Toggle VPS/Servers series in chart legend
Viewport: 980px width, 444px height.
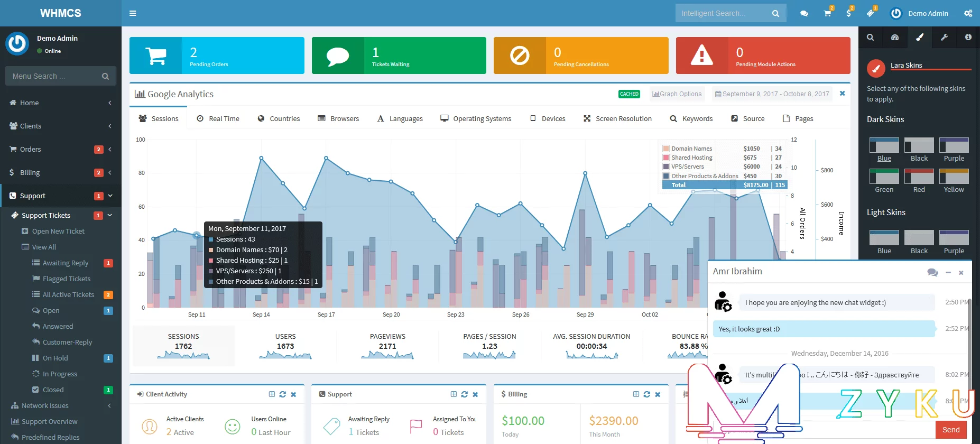coord(687,166)
